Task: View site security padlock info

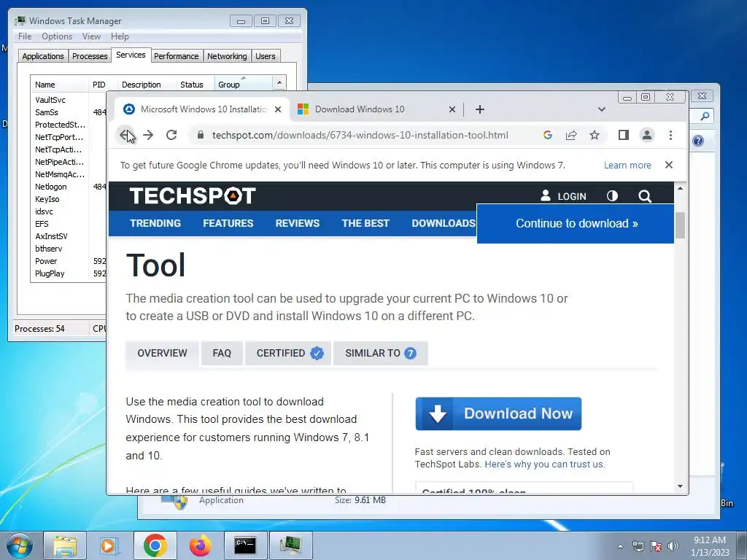Action: pos(201,135)
